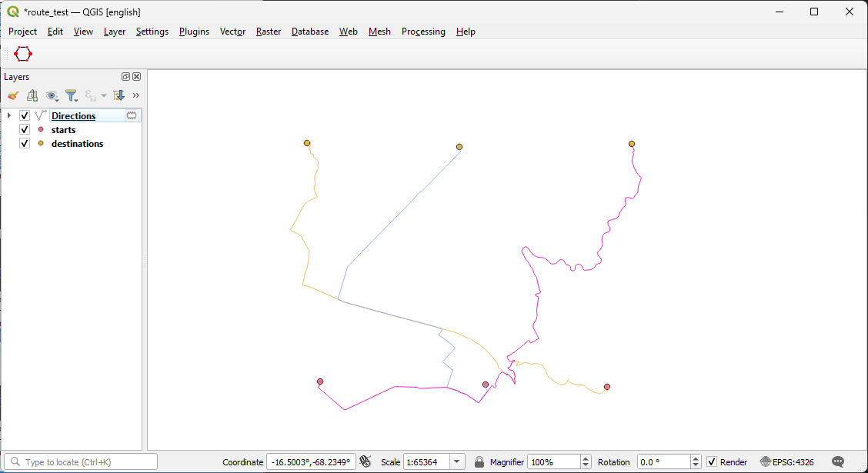The image size is (868, 473).
Task: Close the Layers panel
Action: point(137,77)
